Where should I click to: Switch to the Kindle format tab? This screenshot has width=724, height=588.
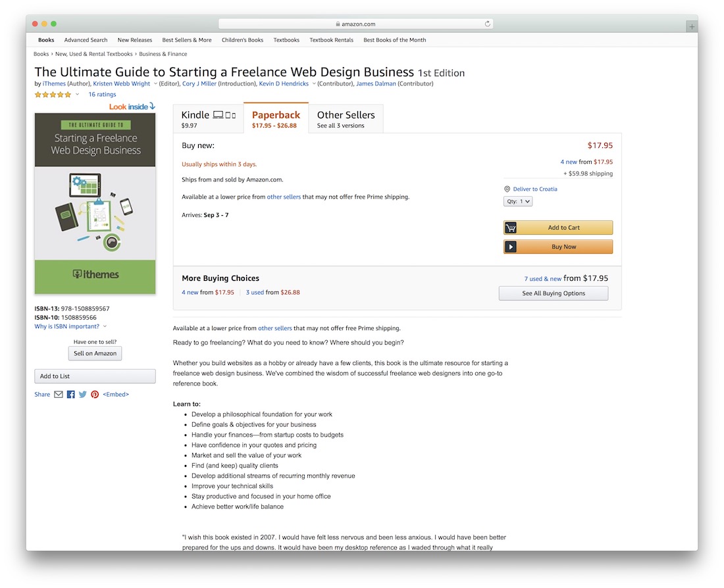tap(208, 118)
